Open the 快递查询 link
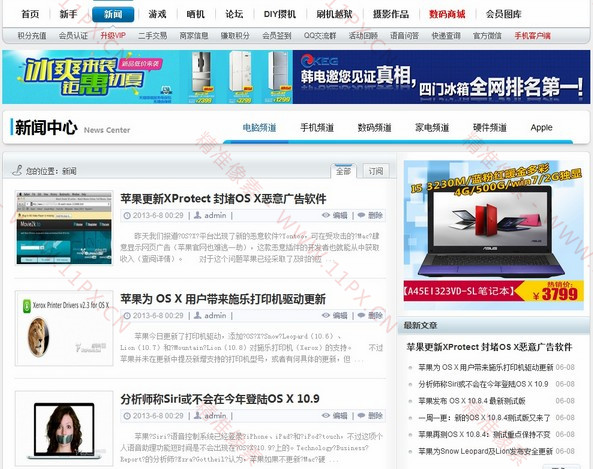The width and height of the screenshot is (593, 469). (x=446, y=36)
